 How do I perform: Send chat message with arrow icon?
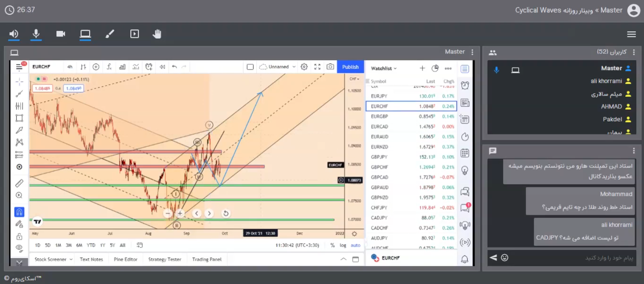pyautogui.click(x=493, y=257)
